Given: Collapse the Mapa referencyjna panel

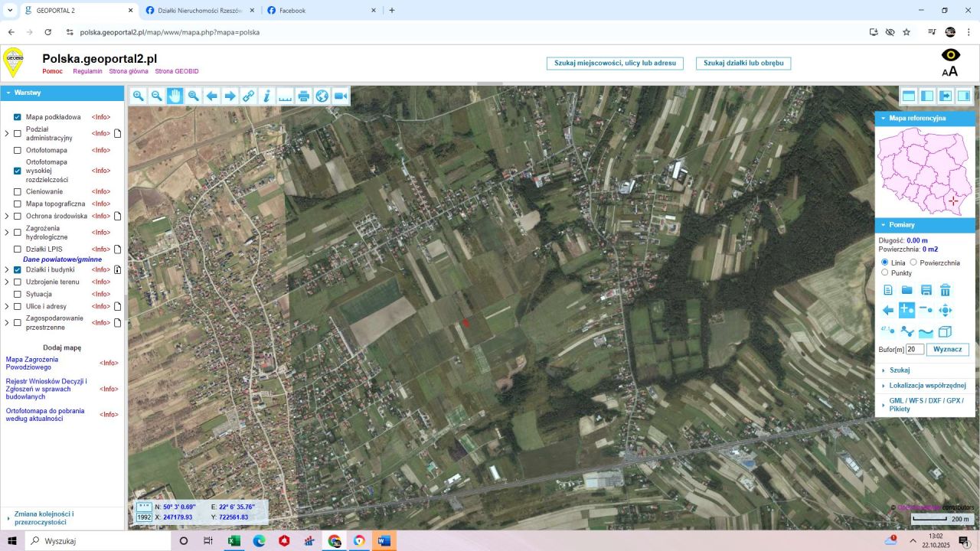Looking at the screenshot, I should [x=885, y=119].
